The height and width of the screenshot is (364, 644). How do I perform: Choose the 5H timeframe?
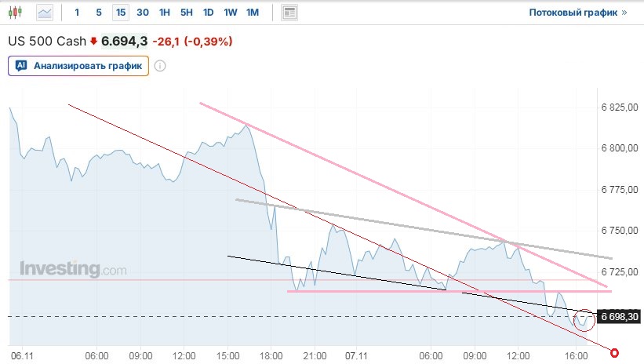point(186,13)
